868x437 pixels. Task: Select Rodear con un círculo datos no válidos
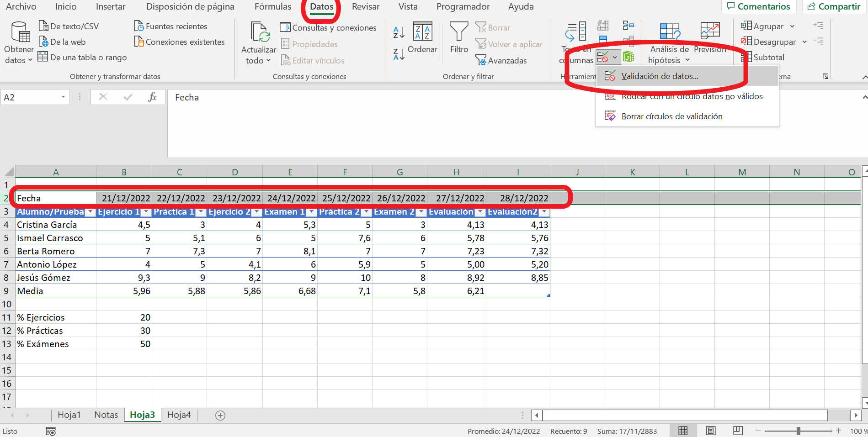(x=687, y=96)
